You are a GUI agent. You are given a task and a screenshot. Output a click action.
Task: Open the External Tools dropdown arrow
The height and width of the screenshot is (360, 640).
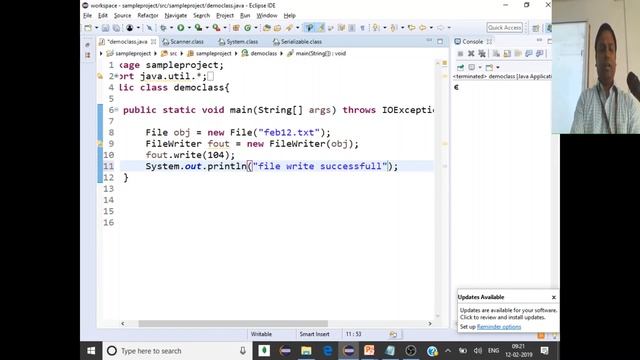pyautogui.click(x=225, y=28)
